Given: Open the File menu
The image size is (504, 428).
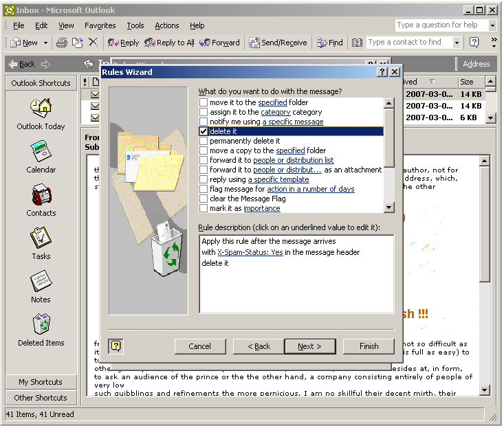Looking at the screenshot, I should (19, 25).
